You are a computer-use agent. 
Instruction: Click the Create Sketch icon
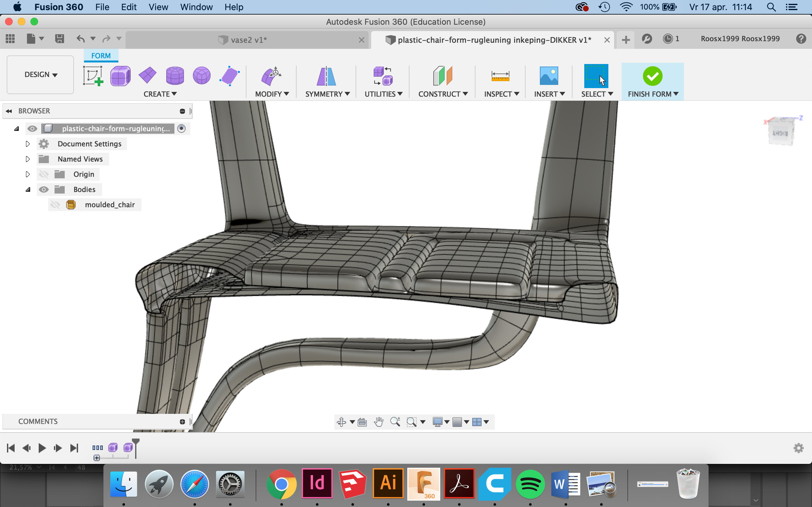pyautogui.click(x=93, y=76)
